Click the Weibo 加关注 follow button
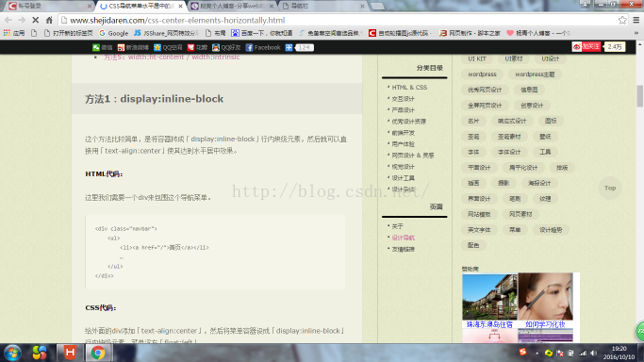Image resolution: width=644 pixels, height=362 pixels. tap(586, 47)
